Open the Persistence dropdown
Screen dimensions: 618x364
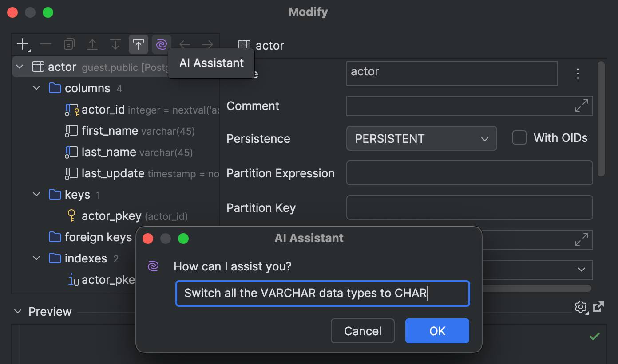point(421,139)
